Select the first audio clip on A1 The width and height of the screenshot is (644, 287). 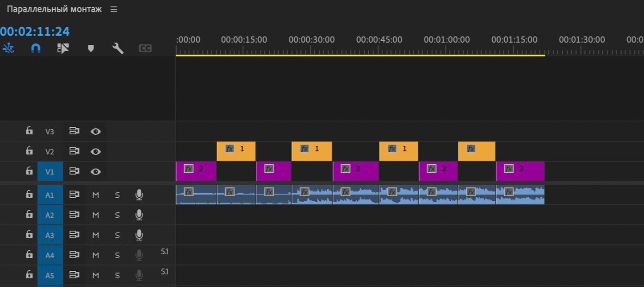196,195
